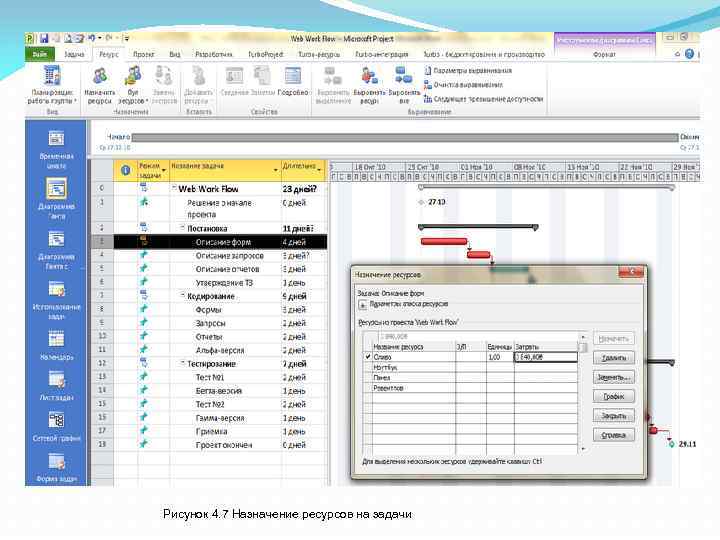Collapse the Тестирование summary task
This screenshot has width=720, height=540.
point(182,363)
